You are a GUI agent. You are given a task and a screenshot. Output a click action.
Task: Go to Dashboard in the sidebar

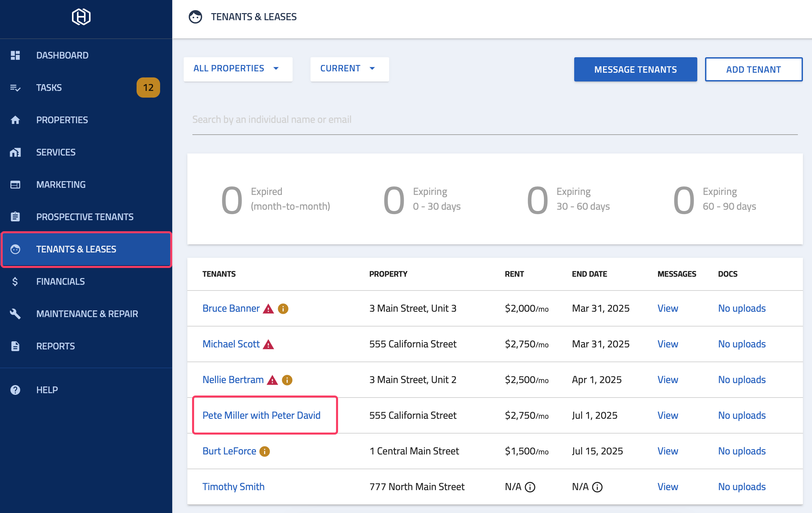62,55
